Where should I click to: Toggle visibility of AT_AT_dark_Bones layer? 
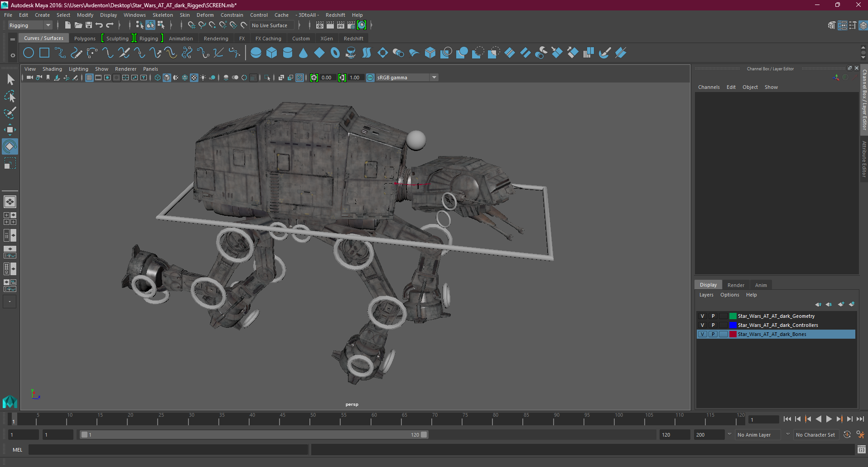coord(703,334)
